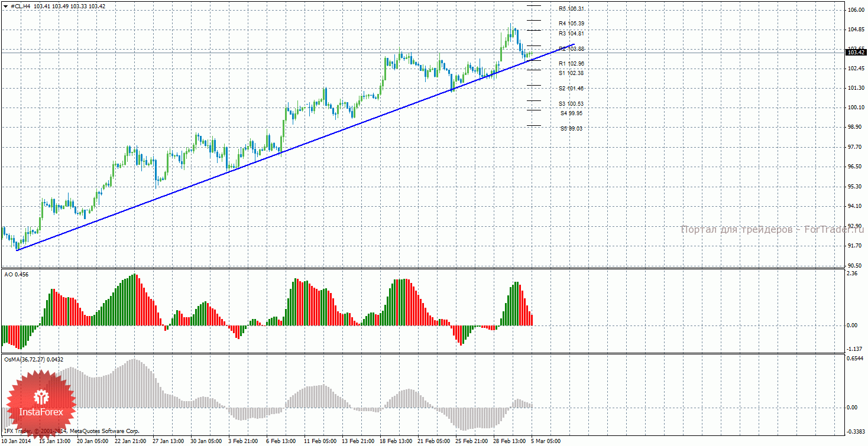Click the S3 100.53 support label
This screenshot has width=868, height=446.
coord(571,104)
